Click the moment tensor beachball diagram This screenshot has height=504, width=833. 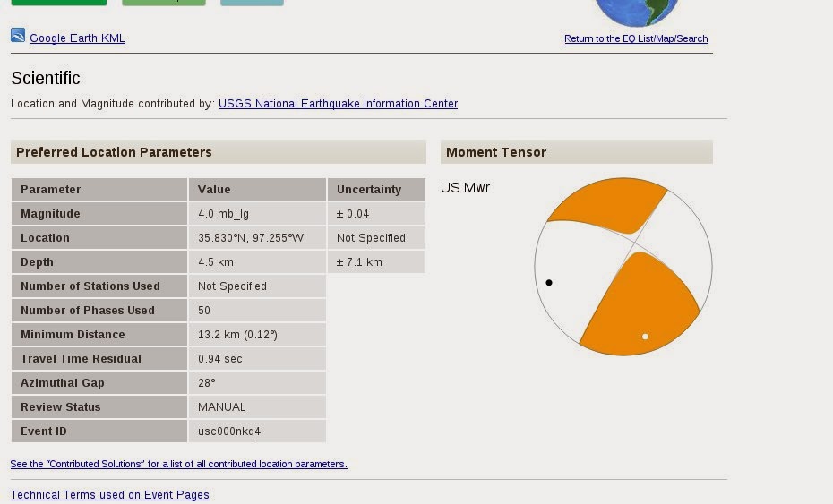(623, 267)
